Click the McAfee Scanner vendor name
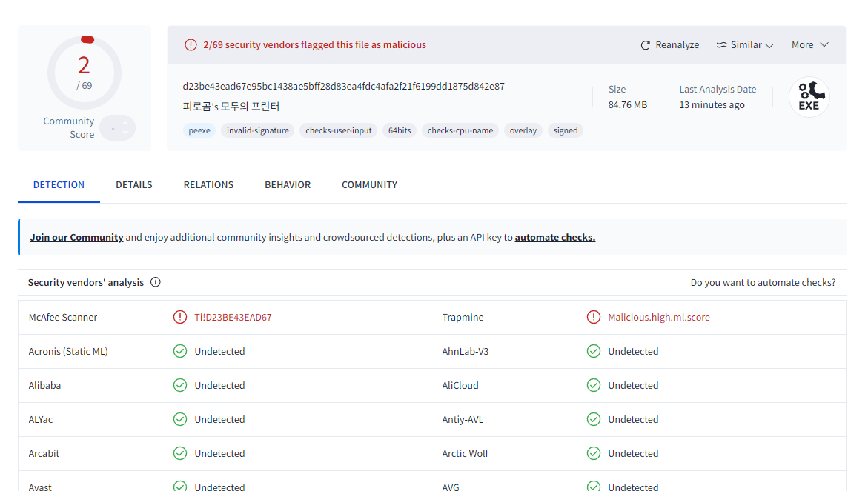The image size is (868, 491). [63, 318]
